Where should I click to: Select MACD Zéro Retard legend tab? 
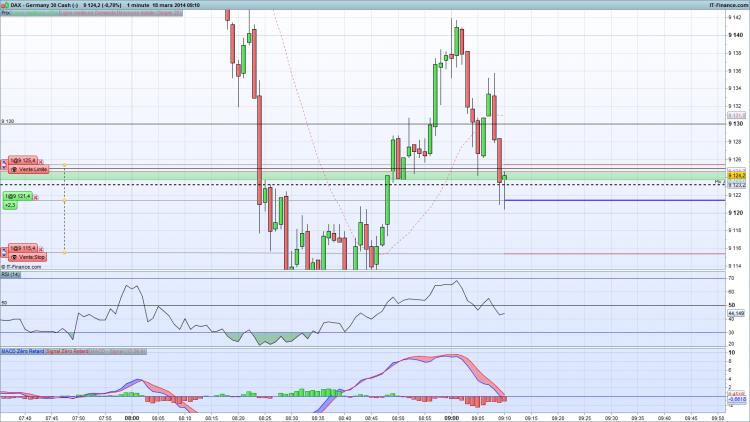coord(22,351)
